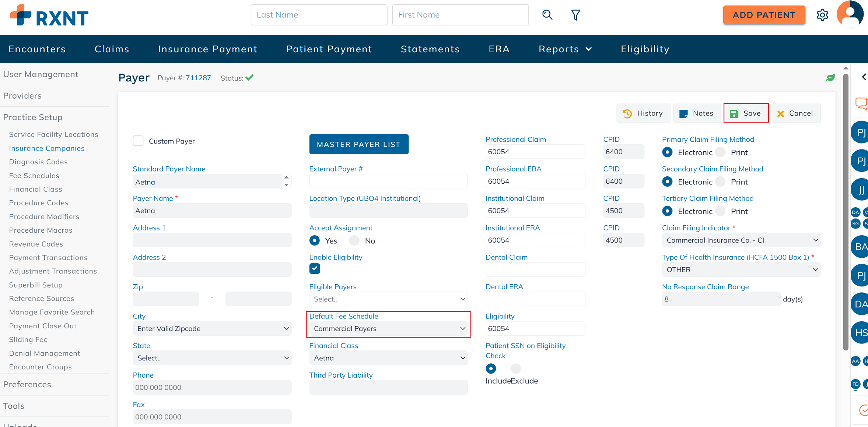Select No for Accept Assignment
The height and width of the screenshot is (427, 868).
coord(354,241)
